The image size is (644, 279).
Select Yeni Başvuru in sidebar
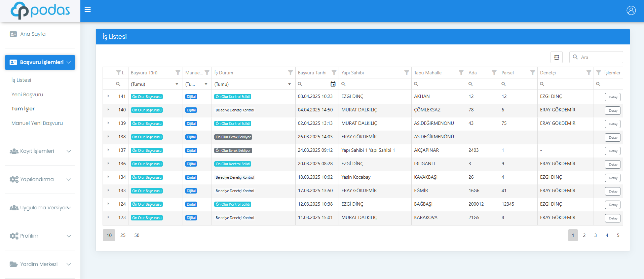point(27,95)
